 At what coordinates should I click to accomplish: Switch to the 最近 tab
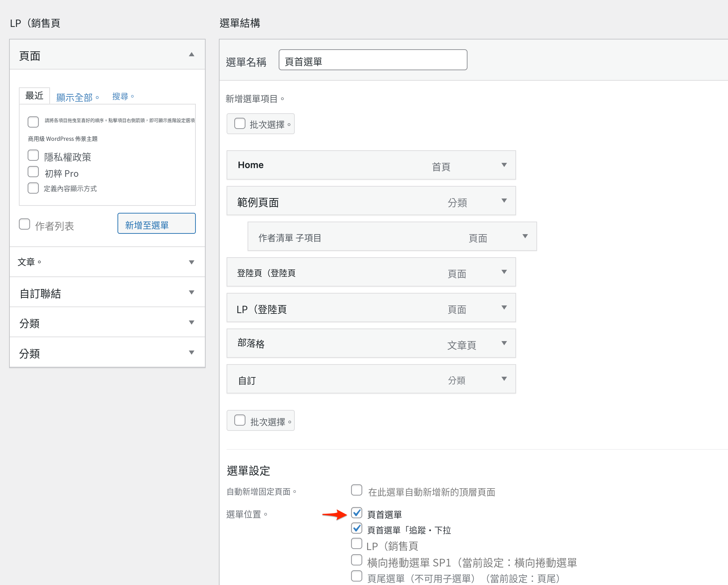(34, 96)
